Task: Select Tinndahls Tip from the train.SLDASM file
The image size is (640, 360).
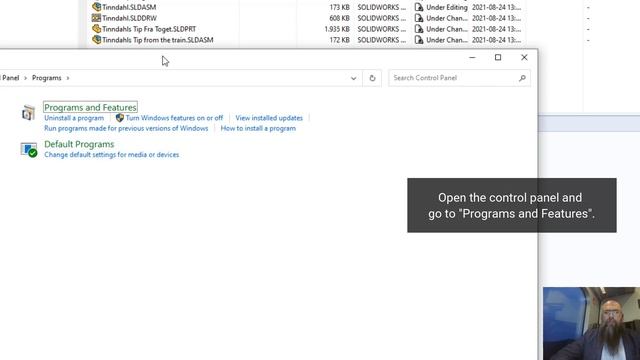Action: pyautogui.click(x=158, y=40)
